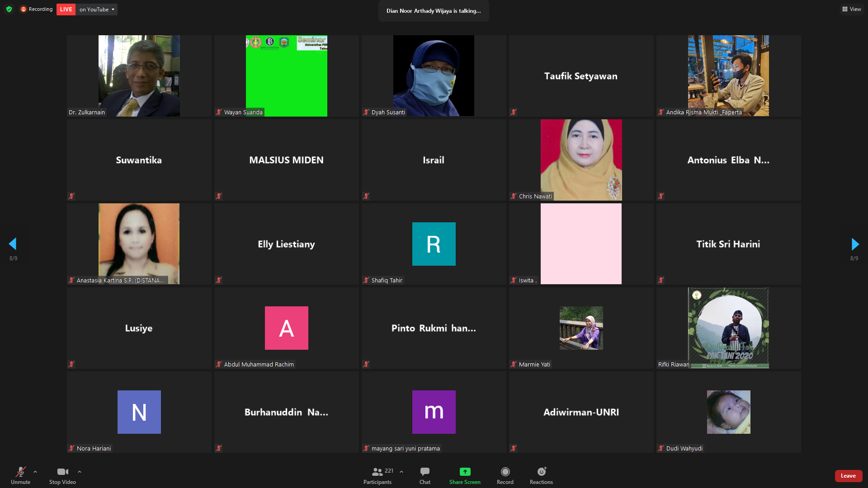
Task: Click muted mic icon beside Wayan Suanda name
Action: point(219,112)
